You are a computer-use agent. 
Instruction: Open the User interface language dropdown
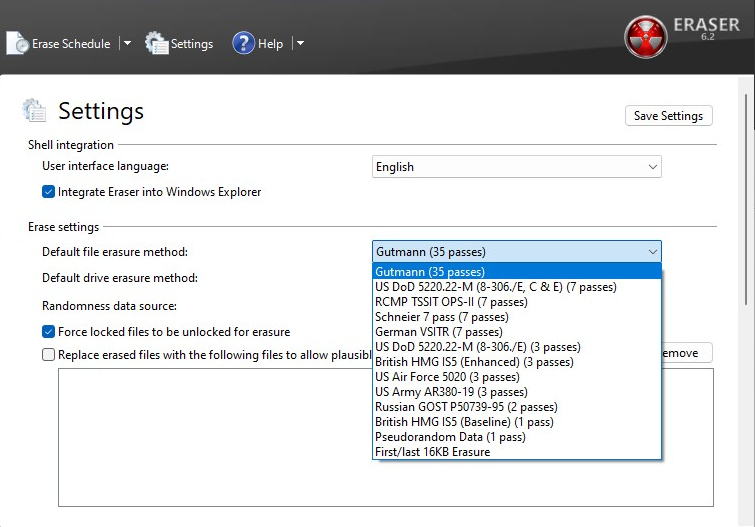pyautogui.click(x=516, y=167)
